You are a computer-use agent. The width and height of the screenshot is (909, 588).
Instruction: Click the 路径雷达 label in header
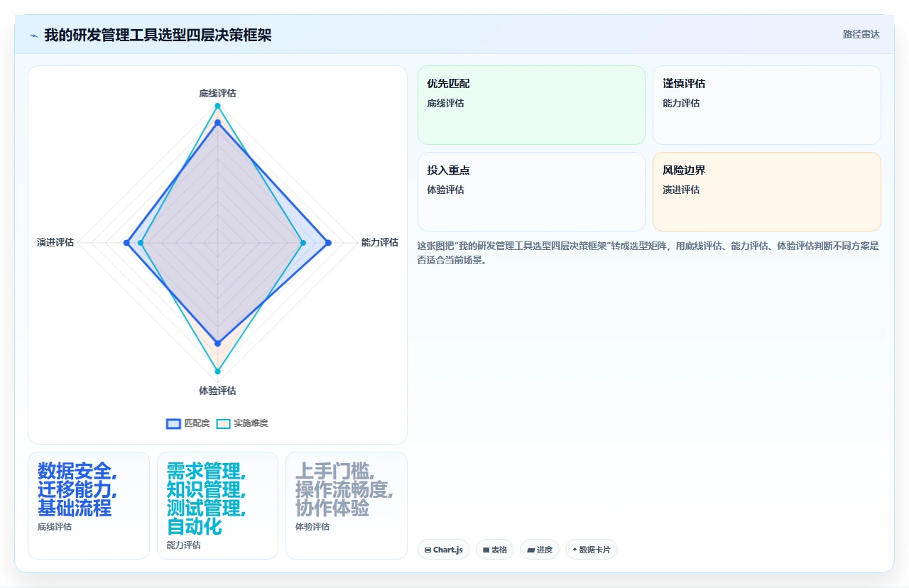coord(861,34)
